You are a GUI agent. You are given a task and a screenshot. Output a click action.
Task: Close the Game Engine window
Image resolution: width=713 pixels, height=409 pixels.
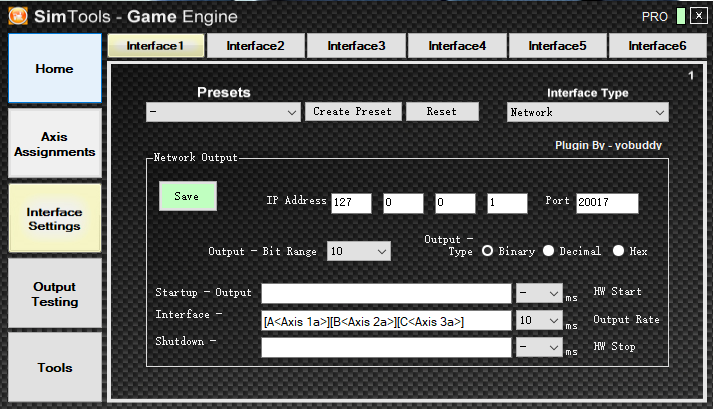[x=698, y=16]
